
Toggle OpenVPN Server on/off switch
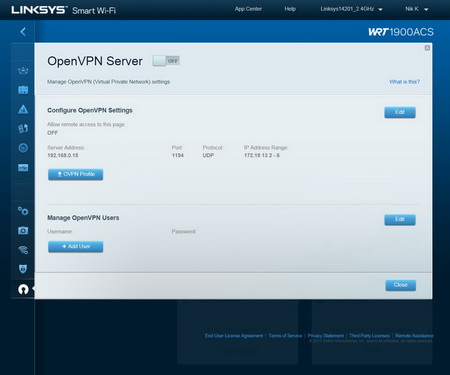(x=166, y=61)
